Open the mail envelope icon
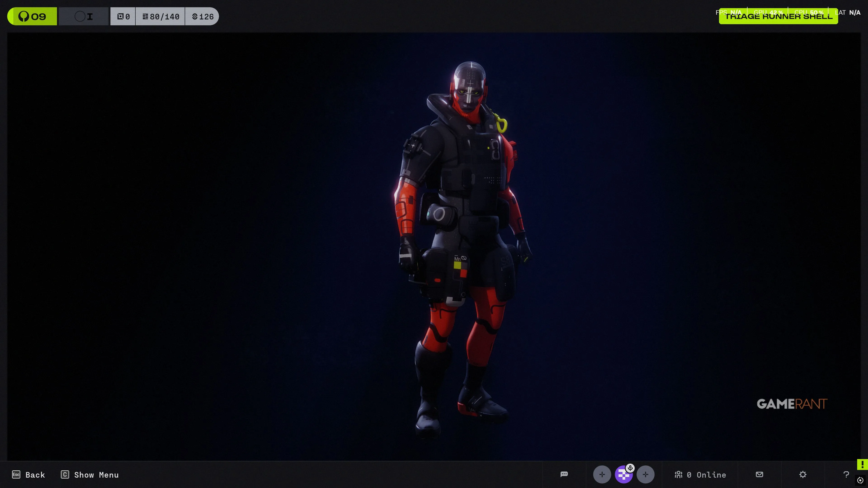This screenshot has width=868, height=488. coord(759,474)
